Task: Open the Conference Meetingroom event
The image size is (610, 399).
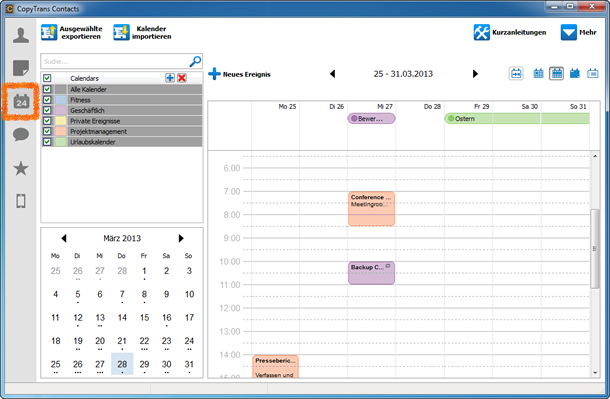Action: coord(372,208)
